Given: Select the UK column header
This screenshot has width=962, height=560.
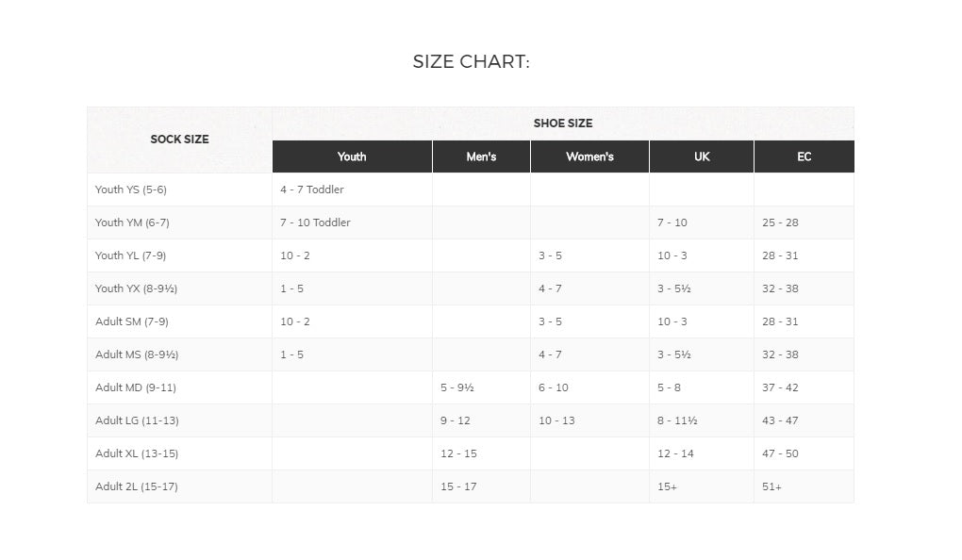Looking at the screenshot, I should (x=702, y=156).
